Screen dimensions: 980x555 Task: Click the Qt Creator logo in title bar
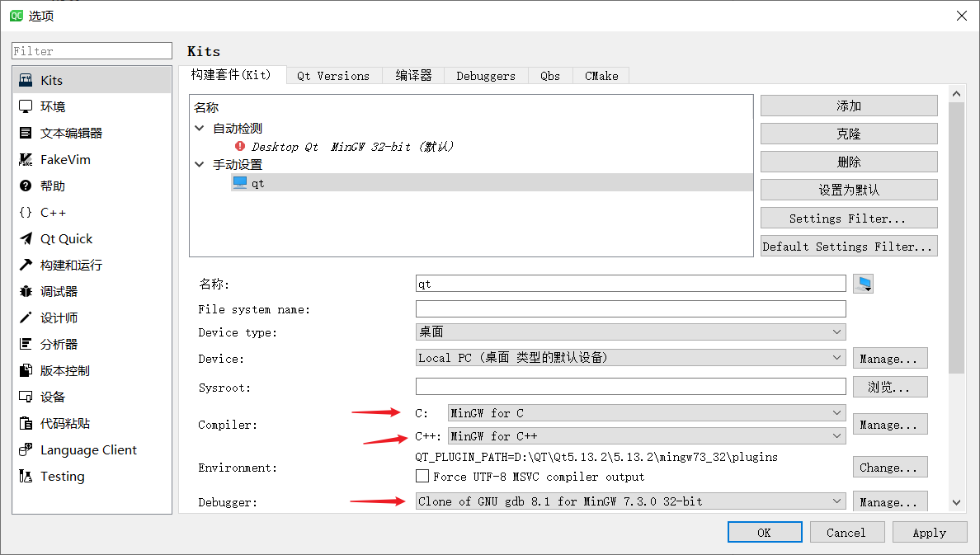click(16, 16)
